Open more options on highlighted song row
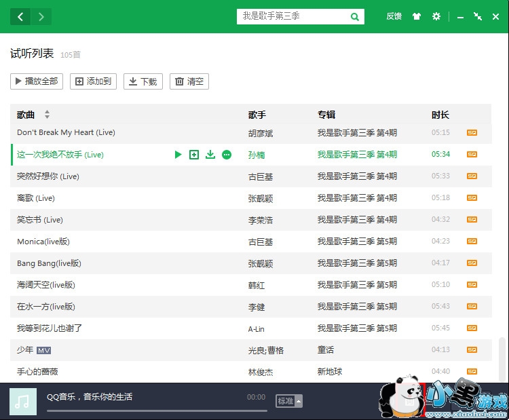Image resolution: width=509 pixels, height=420 pixels. [x=227, y=155]
